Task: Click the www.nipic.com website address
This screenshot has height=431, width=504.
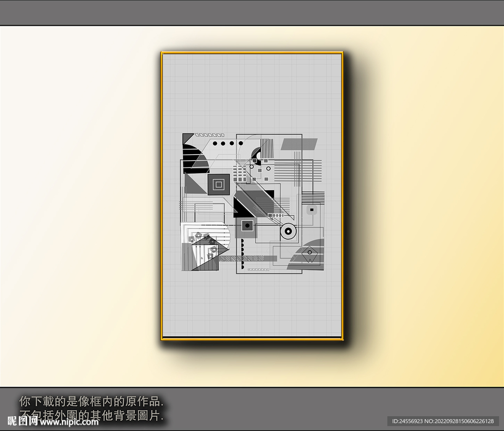Action: (68, 422)
